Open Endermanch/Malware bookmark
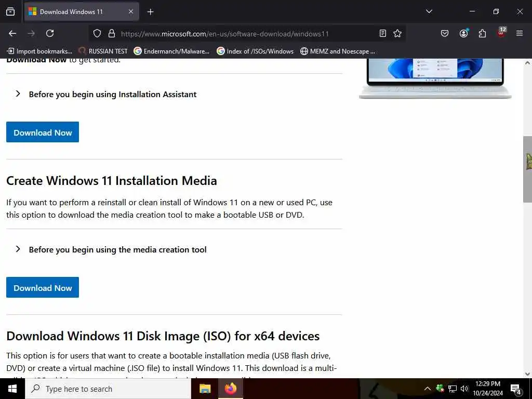 pyautogui.click(x=171, y=51)
